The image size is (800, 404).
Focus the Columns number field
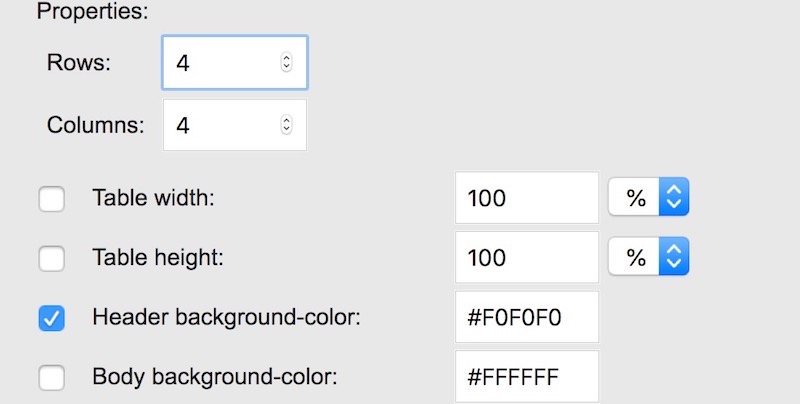[x=235, y=125]
